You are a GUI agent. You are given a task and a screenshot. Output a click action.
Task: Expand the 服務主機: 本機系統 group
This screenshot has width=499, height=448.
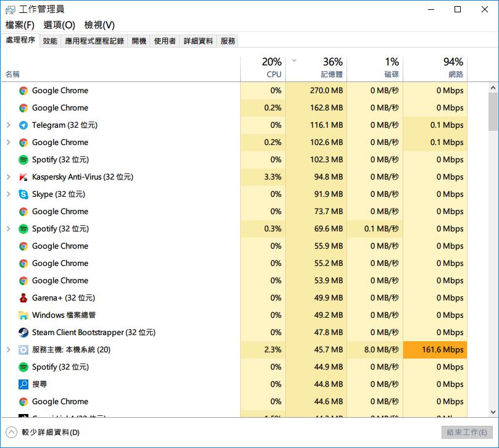[9, 350]
